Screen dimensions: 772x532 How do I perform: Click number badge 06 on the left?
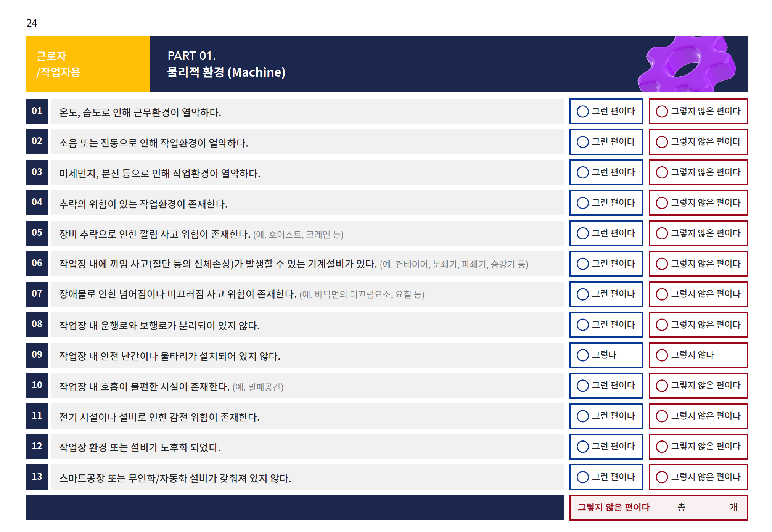coord(37,264)
